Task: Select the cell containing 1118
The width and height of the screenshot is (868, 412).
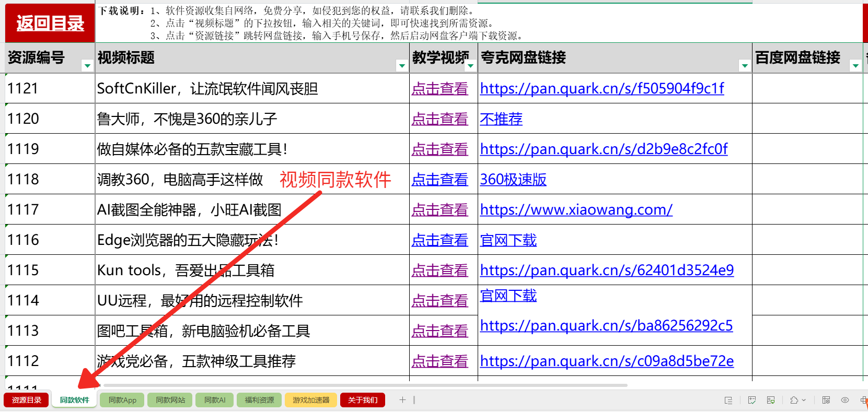Action: tap(50, 179)
